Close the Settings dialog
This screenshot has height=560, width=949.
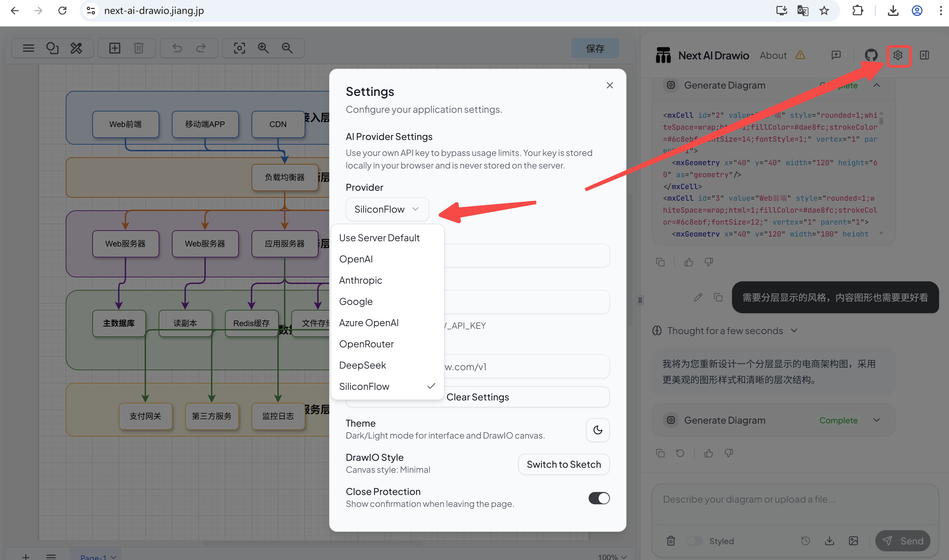click(610, 85)
